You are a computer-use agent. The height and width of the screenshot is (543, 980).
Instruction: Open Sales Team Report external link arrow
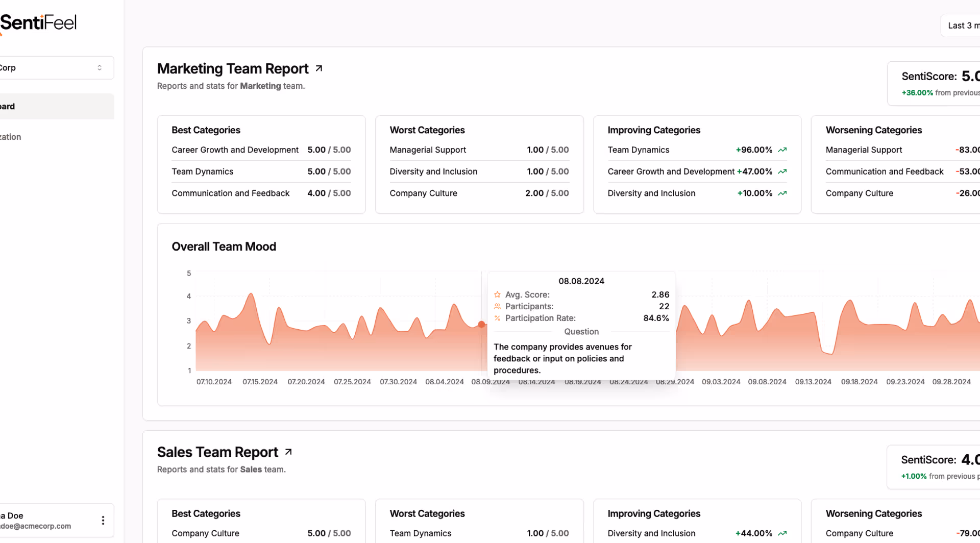click(288, 452)
